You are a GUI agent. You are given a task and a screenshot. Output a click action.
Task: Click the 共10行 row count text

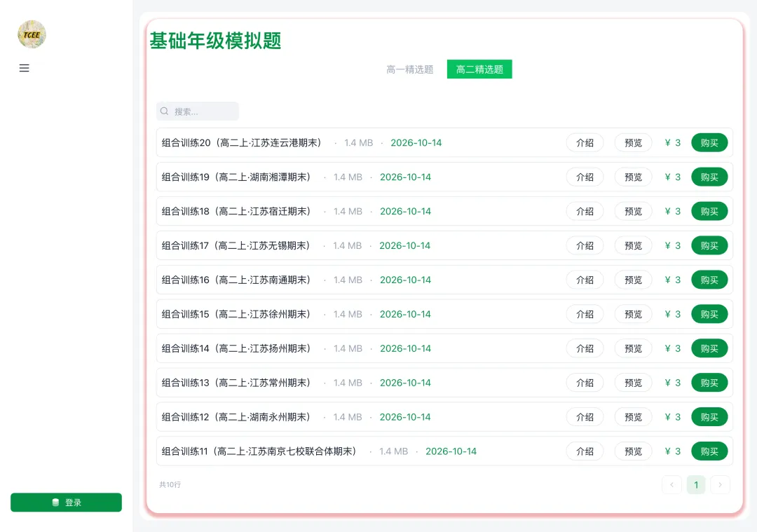point(170,484)
